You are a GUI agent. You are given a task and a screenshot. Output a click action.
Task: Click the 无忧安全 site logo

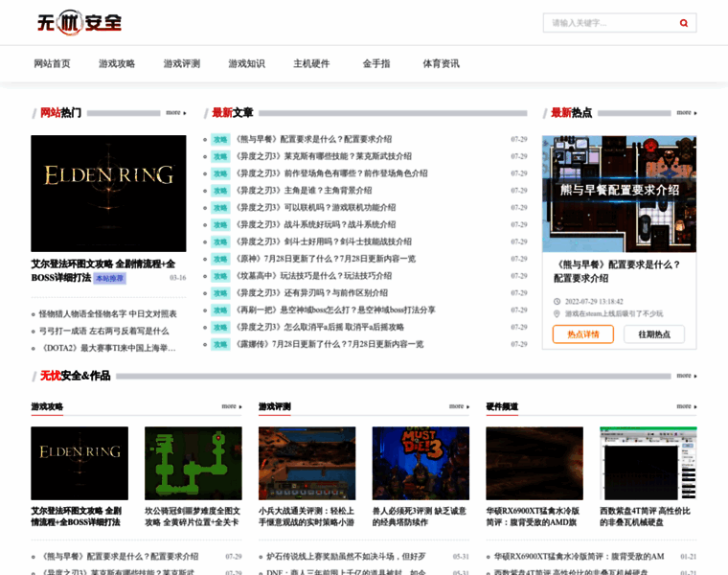(80, 22)
